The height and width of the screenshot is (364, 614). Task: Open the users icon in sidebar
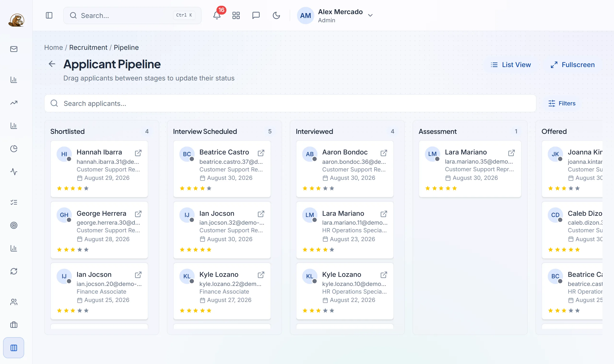(14, 302)
